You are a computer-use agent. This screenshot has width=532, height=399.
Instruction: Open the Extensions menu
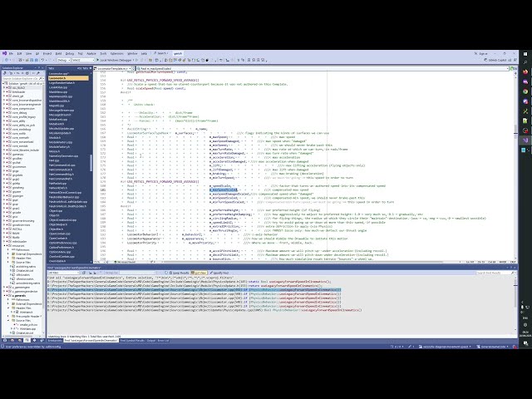116,53
